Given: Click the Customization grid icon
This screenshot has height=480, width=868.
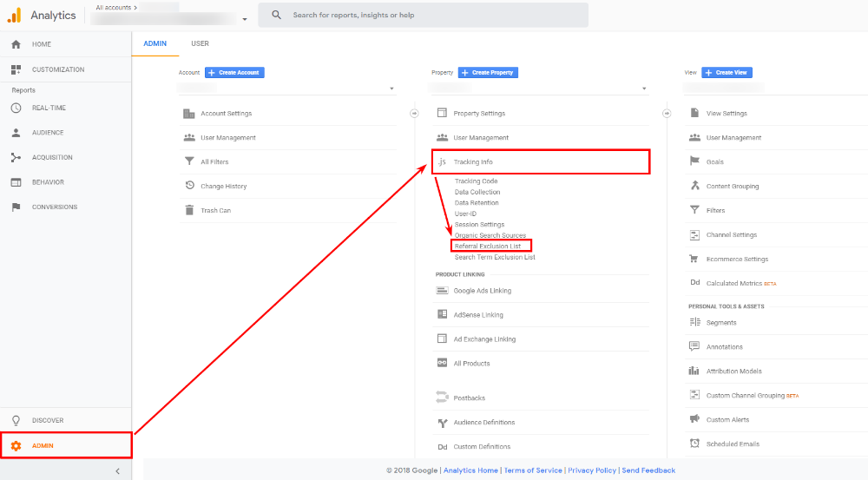Looking at the screenshot, I should coord(16,69).
